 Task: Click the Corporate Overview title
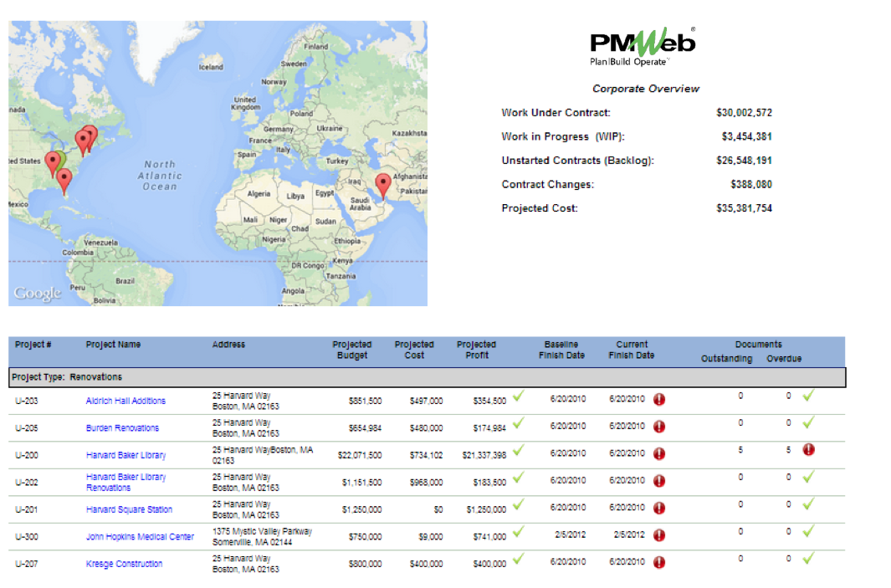click(x=646, y=89)
